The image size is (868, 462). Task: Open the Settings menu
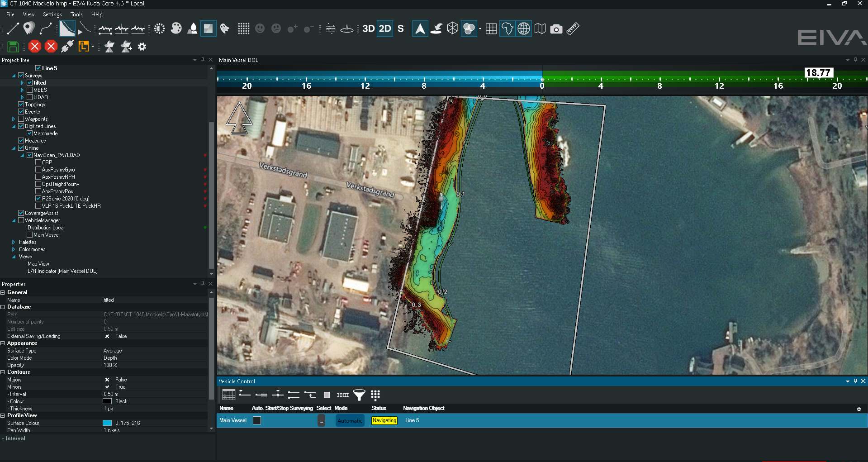pyautogui.click(x=52, y=14)
